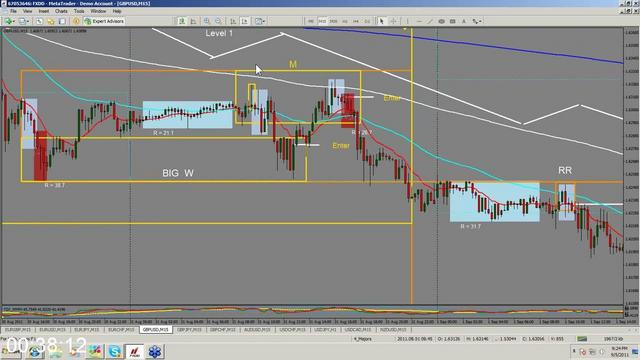This screenshot has width=640, height=360.
Task: Select the active GBPUSD,M15 chart tab
Action: (x=156, y=329)
